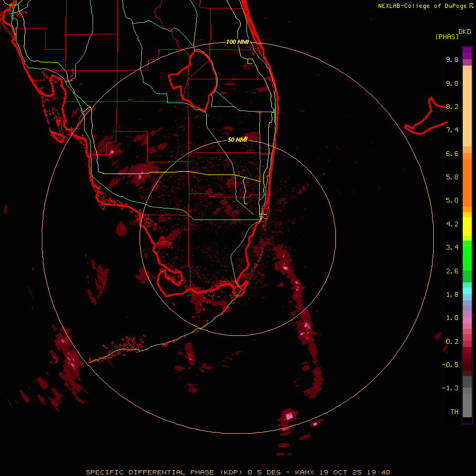This screenshot has height=476, width=476.
Task: Select the 9.8 value on the color scale
Action: tap(452, 59)
